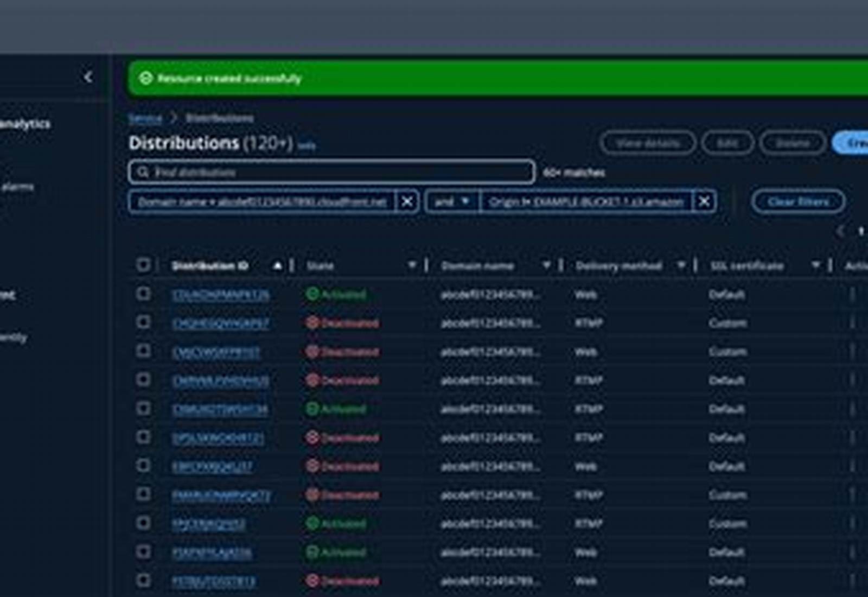Select the fourth distribution row checkbox
This screenshot has width=868, height=597.
[x=143, y=379]
